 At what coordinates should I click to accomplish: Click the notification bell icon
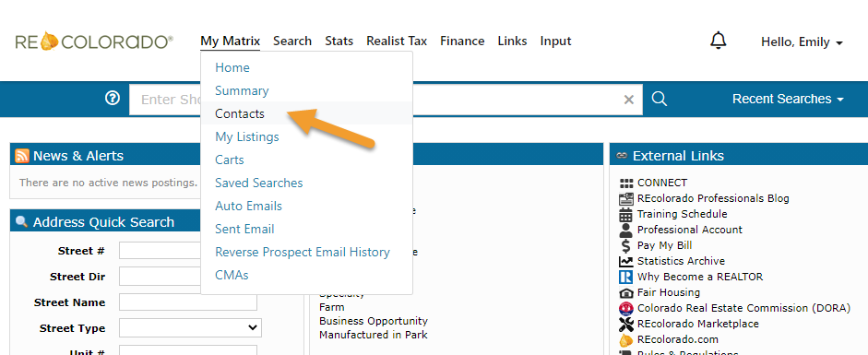(718, 41)
